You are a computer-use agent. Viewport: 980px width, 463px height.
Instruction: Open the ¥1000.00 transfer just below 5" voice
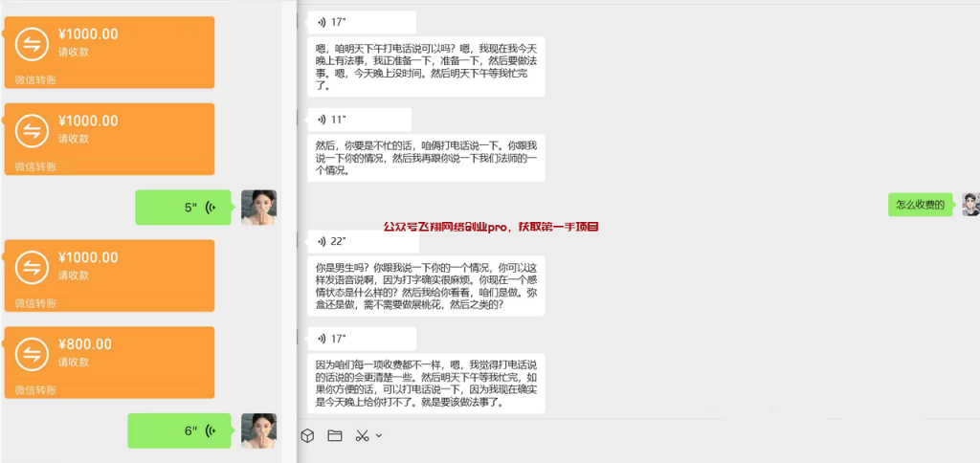pyautogui.click(x=109, y=276)
